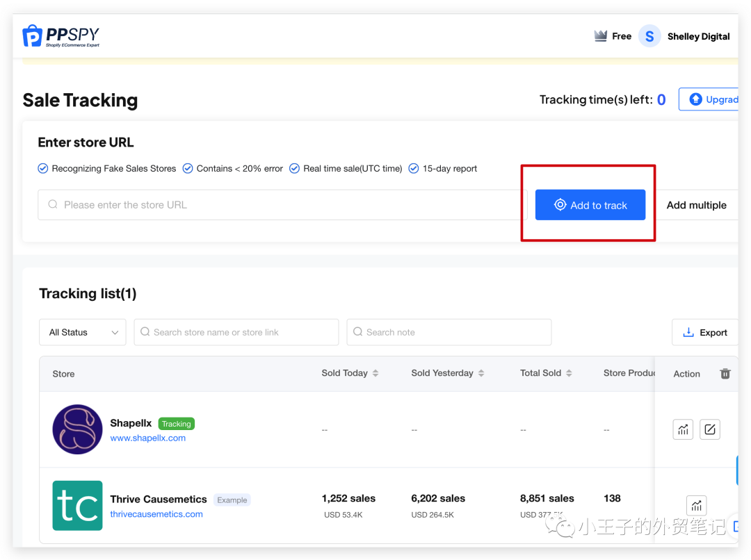This screenshot has height=560, width=751.
Task: Click 'Recognizing Fake Sales Stores' text
Action: [x=114, y=168]
